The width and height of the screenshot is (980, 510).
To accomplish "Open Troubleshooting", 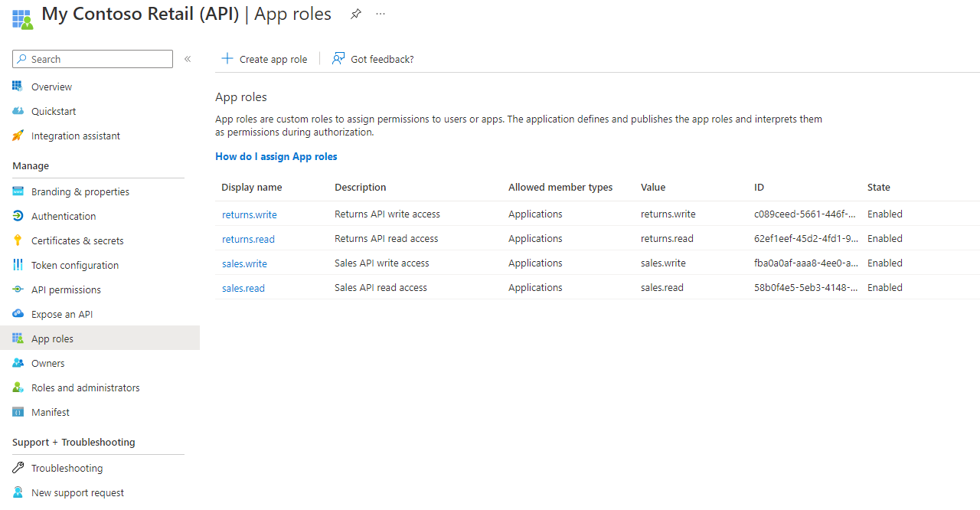I will pyautogui.click(x=67, y=468).
